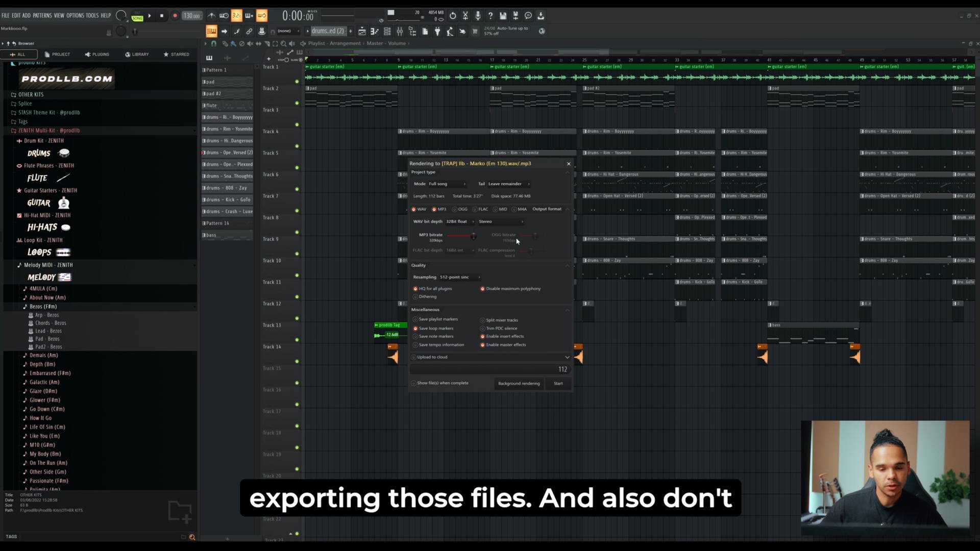
Task: Enable the M4A output format
Action: click(x=520, y=209)
